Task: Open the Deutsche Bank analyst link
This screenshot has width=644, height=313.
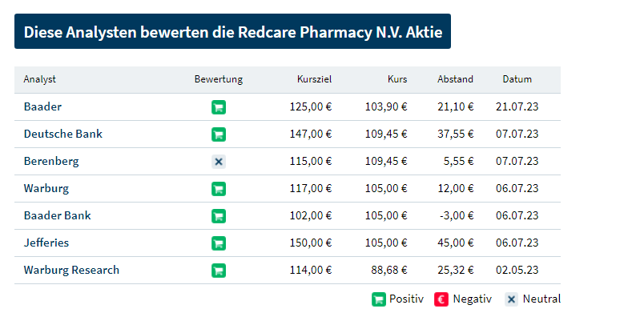Action: [62, 134]
